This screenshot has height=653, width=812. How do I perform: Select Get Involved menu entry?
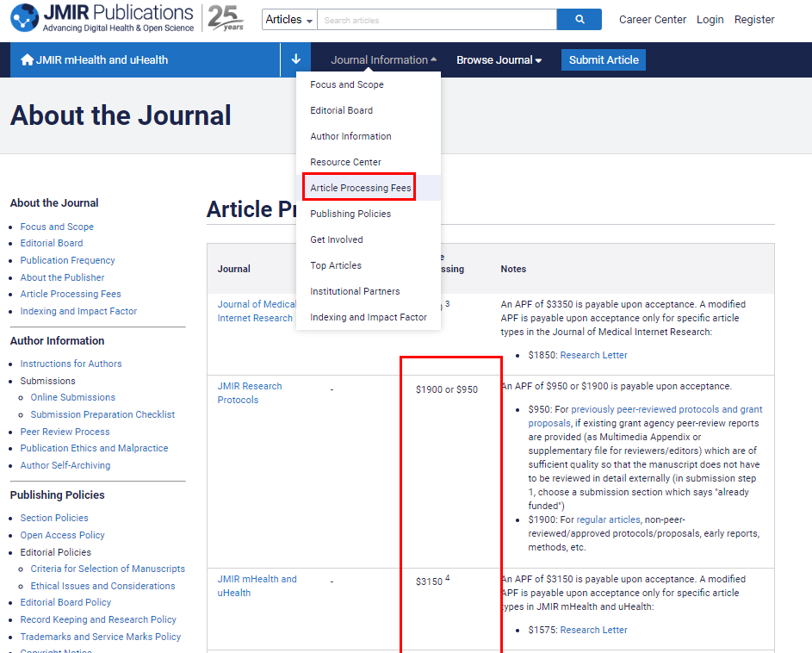(337, 239)
